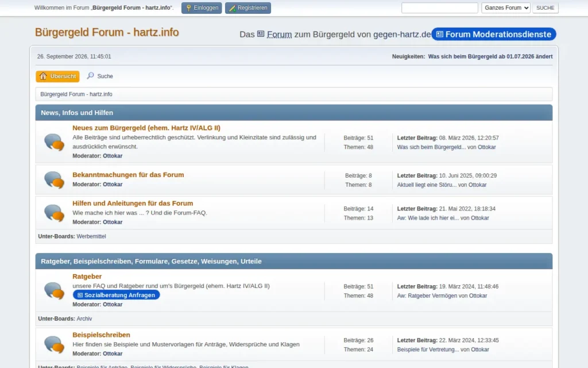
Task: Open the News, Infos und Hilfen category header
Action: point(77,113)
